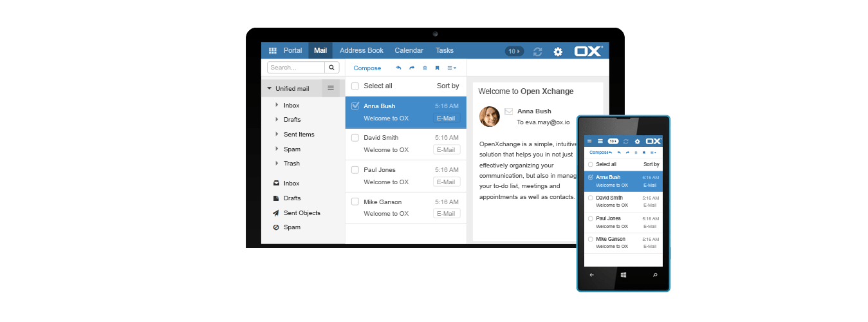
Task: Click the 10 notifications badge on the phone
Action: pyautogui.click(x=613, y=141)
